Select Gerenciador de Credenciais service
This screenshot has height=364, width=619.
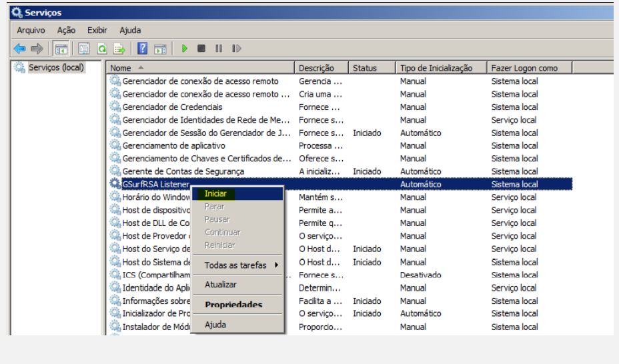pos(172,107)
